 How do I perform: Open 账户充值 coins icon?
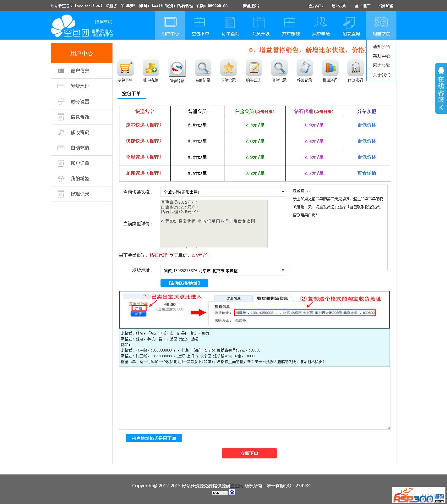[x=151, y=68]
